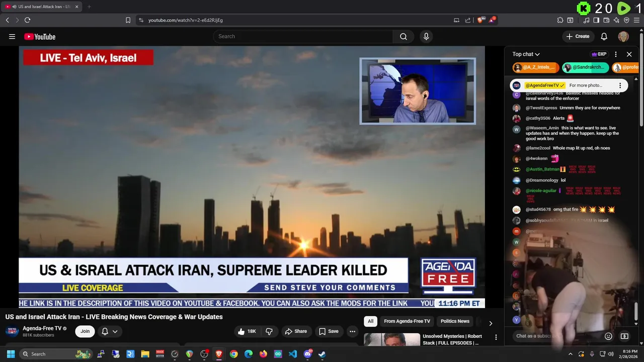Close the live chat panel
Image resolution: width=644 pixels, height=362 pixels.
coord(629,54)
